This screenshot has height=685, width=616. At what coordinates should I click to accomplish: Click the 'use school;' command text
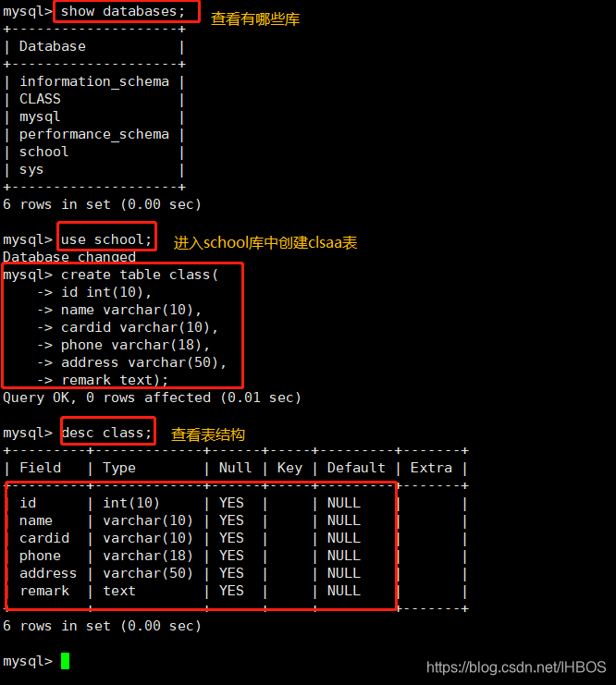[x=106, y=239]
